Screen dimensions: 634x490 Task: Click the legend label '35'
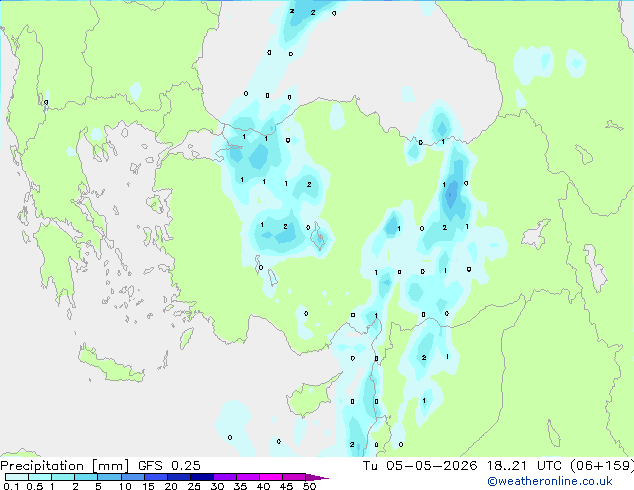[240, 486]
